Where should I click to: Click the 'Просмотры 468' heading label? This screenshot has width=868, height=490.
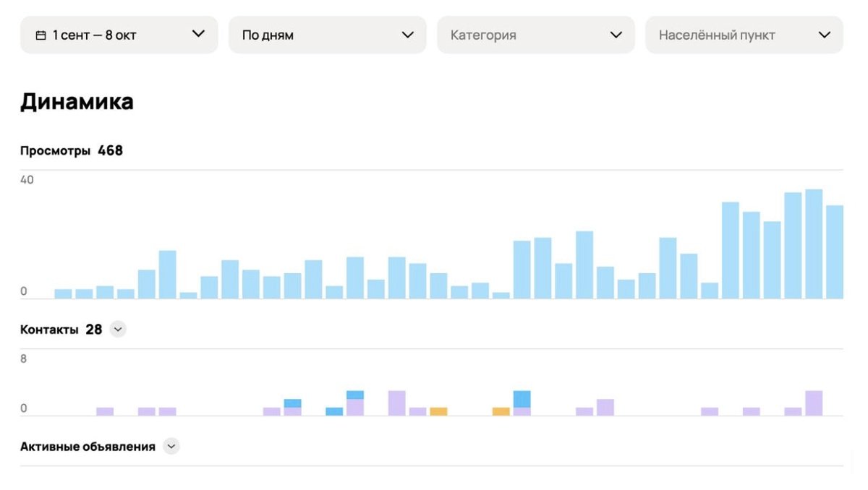[x=72, y=151]
